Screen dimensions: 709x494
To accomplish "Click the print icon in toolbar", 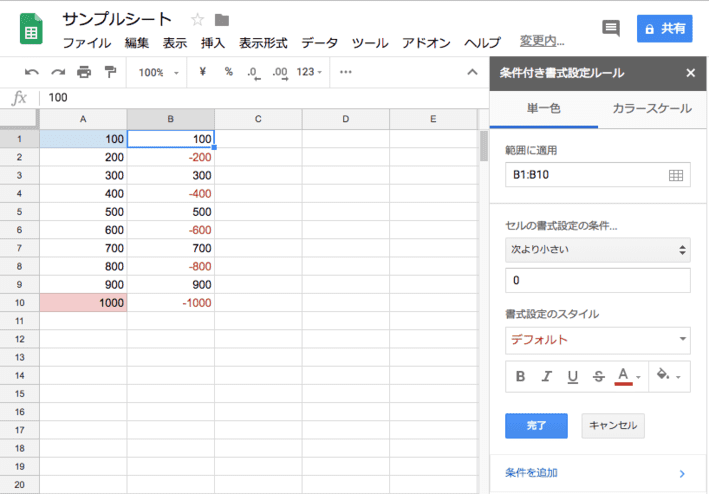I will pos(84,72).
